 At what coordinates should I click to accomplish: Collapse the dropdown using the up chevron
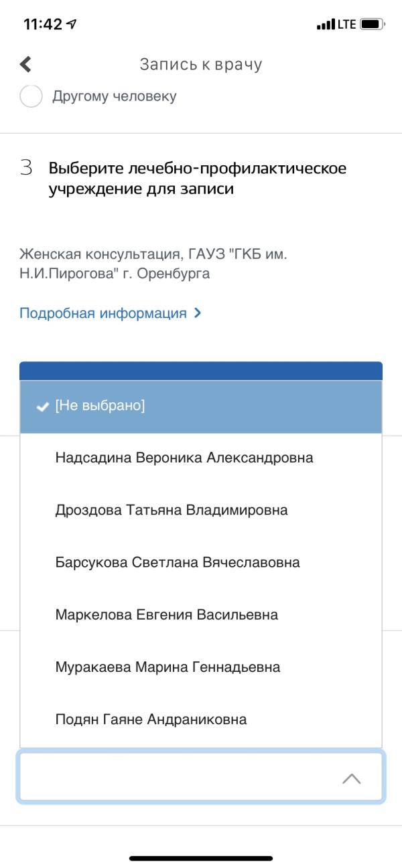(352, 778)
